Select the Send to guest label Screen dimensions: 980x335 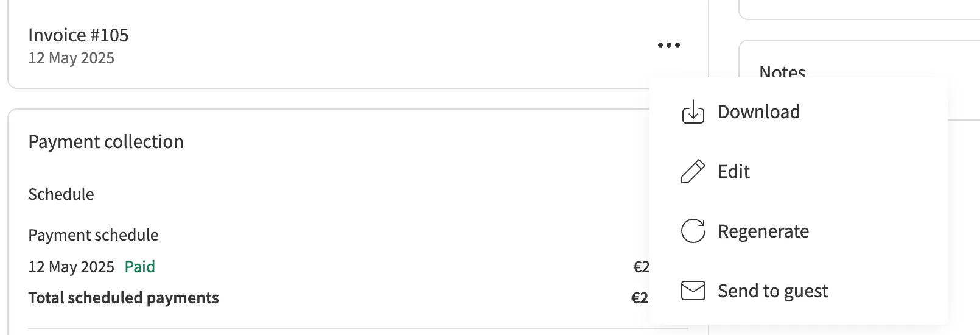tap(772, 291)
